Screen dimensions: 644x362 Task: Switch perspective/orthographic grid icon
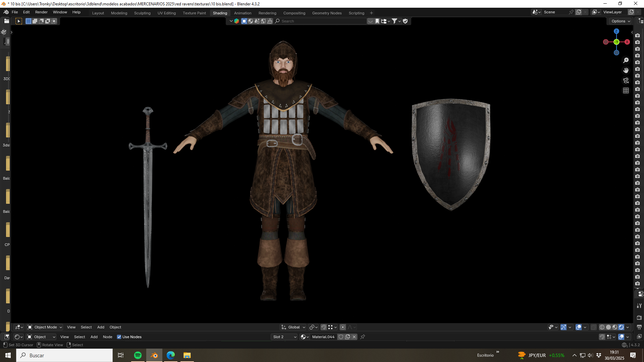click(x=626, y=90)
